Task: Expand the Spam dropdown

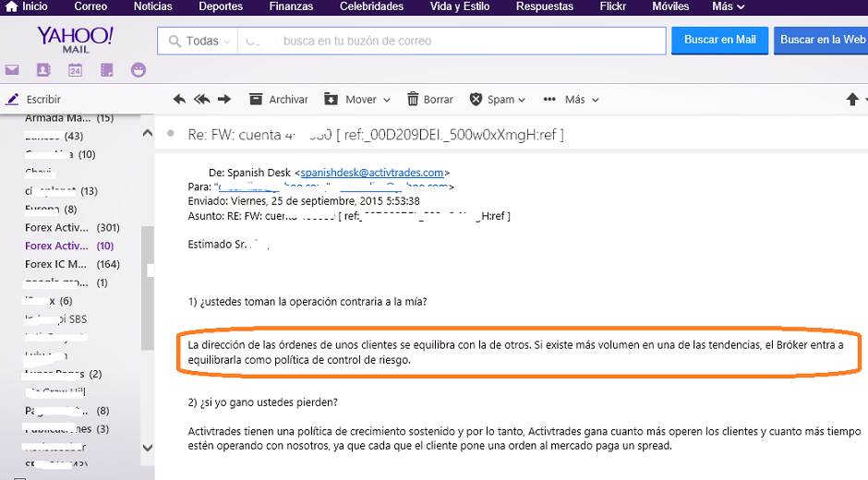Action: 498,100
